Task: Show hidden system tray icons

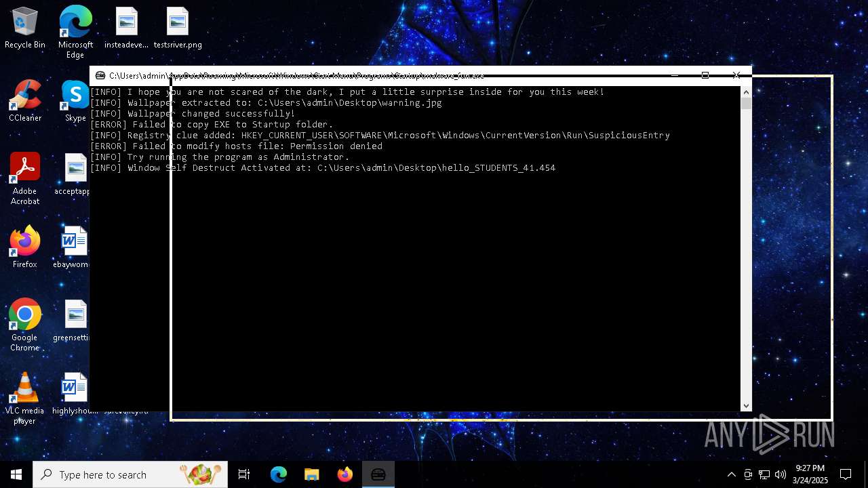Action: point(731,474)
